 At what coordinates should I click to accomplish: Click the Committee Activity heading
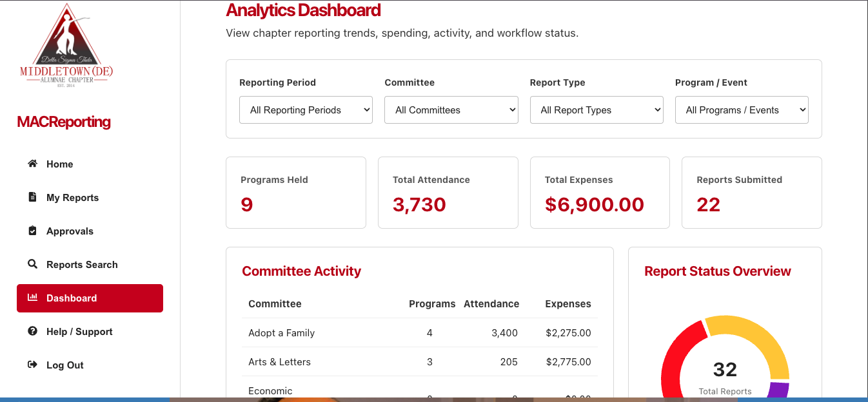click(x=301, y=271)
